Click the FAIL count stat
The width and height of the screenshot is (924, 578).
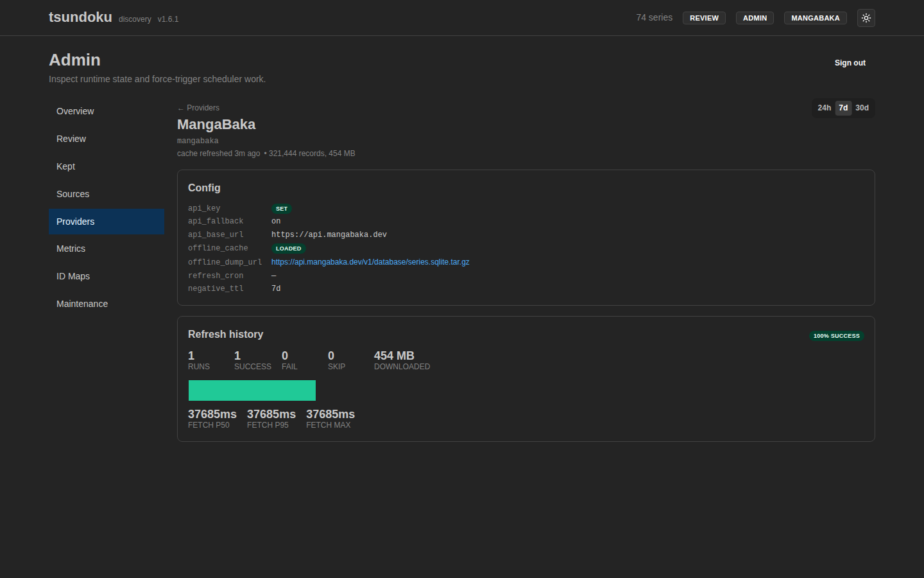pos(289,360)
